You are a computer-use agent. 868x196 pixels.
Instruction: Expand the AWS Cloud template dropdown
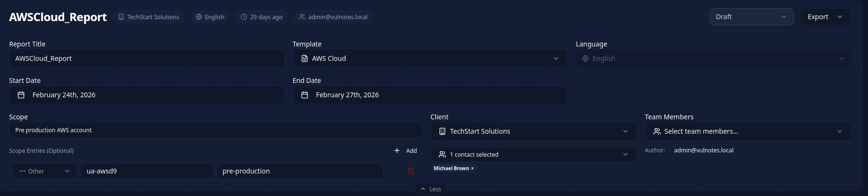pos(430,58)
